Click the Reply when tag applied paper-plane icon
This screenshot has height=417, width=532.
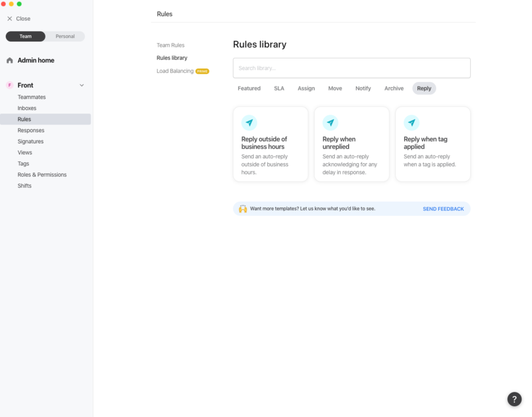pos(412,122)
